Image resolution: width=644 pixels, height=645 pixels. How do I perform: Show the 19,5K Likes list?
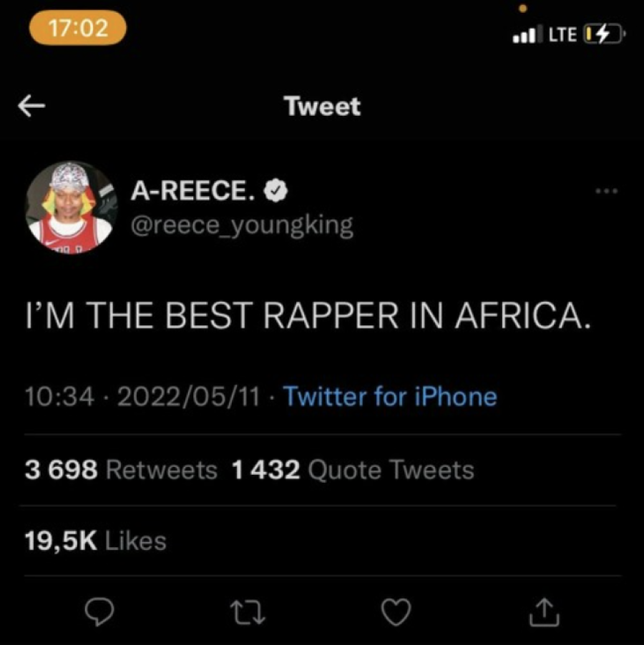95,541
